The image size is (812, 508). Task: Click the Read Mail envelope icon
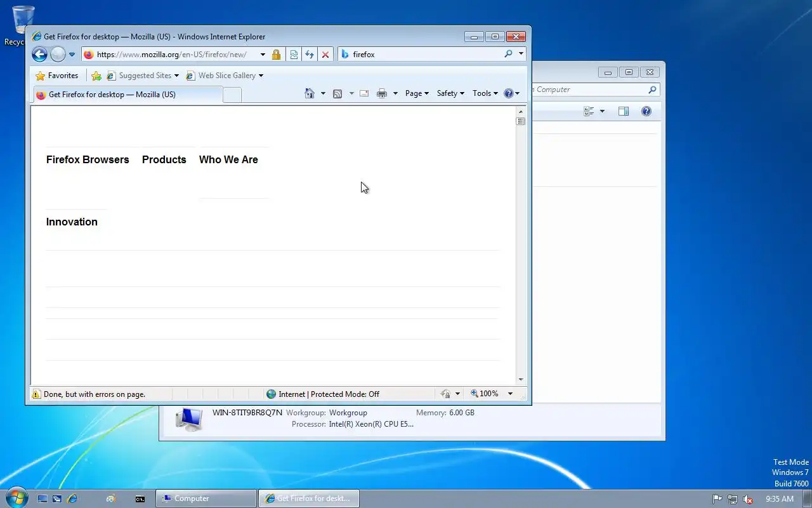point(364,93)
